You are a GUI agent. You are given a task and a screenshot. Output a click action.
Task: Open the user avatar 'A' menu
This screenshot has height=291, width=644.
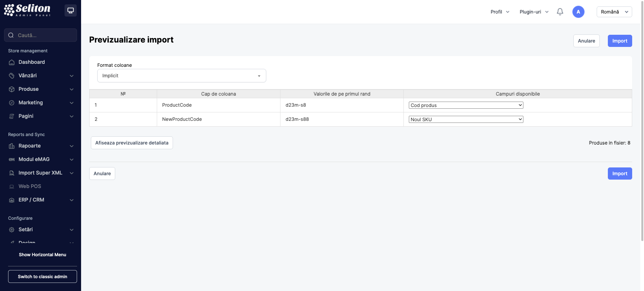pos(578,12)
